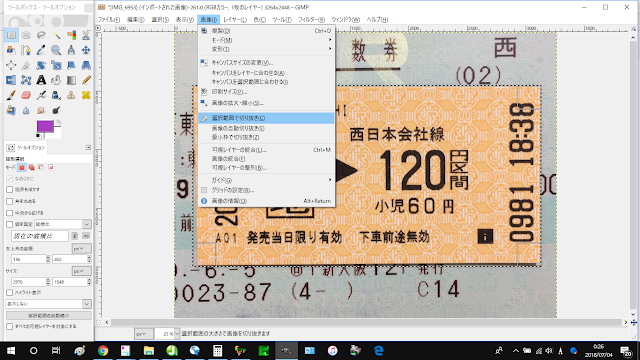Select the Zoom magnifier tool
The width and height of the screenshot is (640, 360).
click(56, 50)
